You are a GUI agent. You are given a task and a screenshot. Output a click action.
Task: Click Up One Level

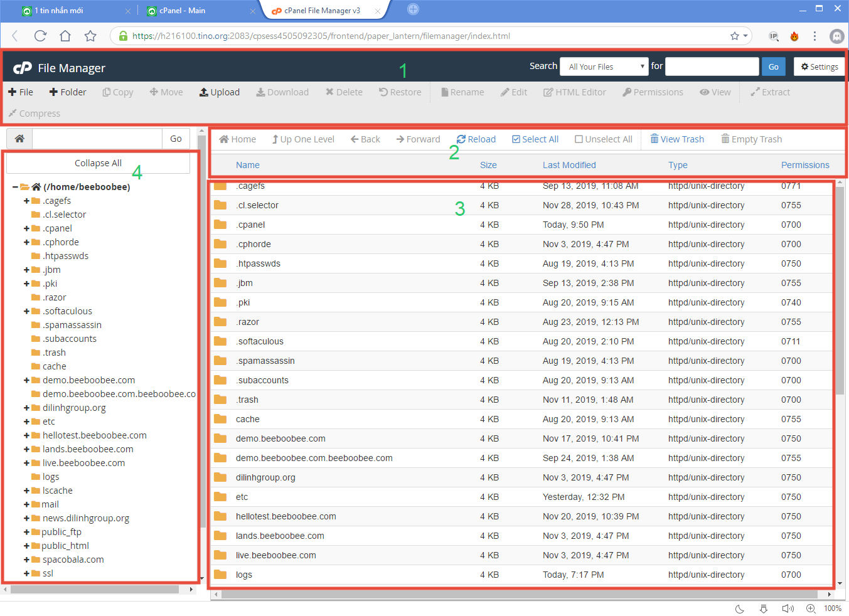pyautogui.click(x=303, y=139)
